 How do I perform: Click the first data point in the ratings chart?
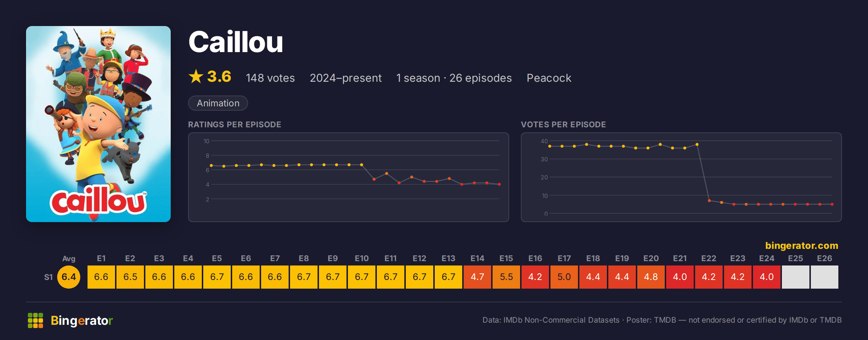coord(211,166)
